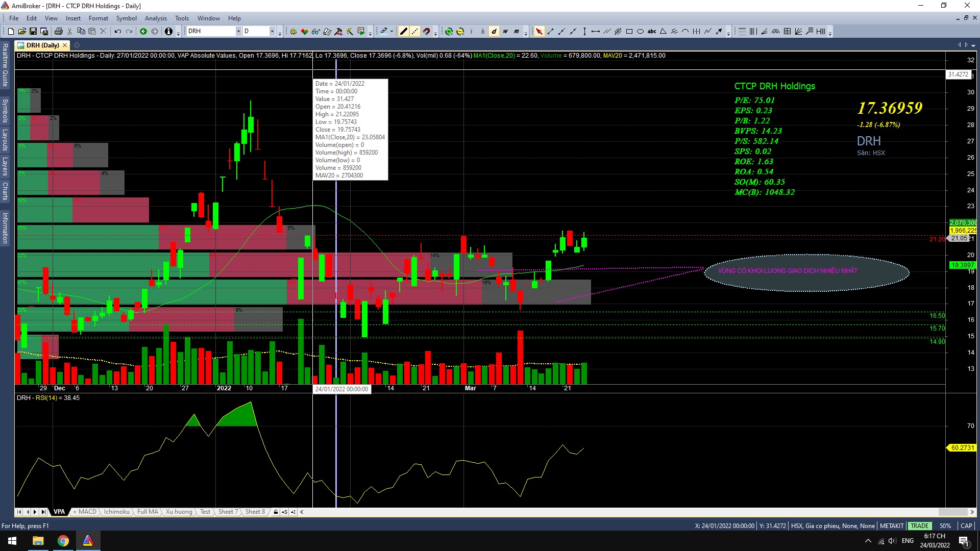
Task: Open the pencil color dropdown arrow
Action: [391, 32]
